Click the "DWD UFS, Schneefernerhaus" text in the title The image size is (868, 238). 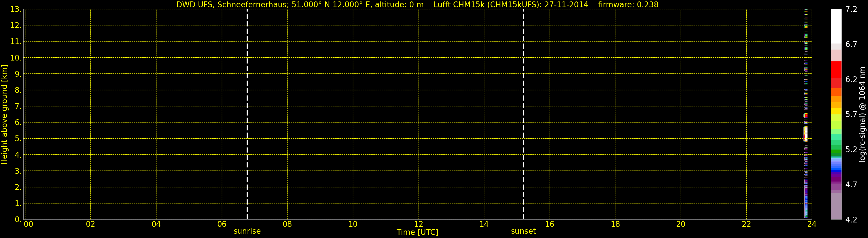click(232, 4)
